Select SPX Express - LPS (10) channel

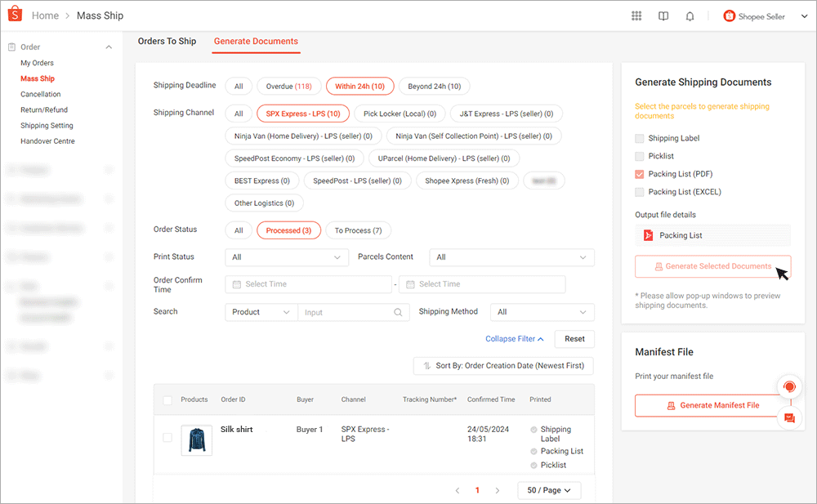click(303, 114)
